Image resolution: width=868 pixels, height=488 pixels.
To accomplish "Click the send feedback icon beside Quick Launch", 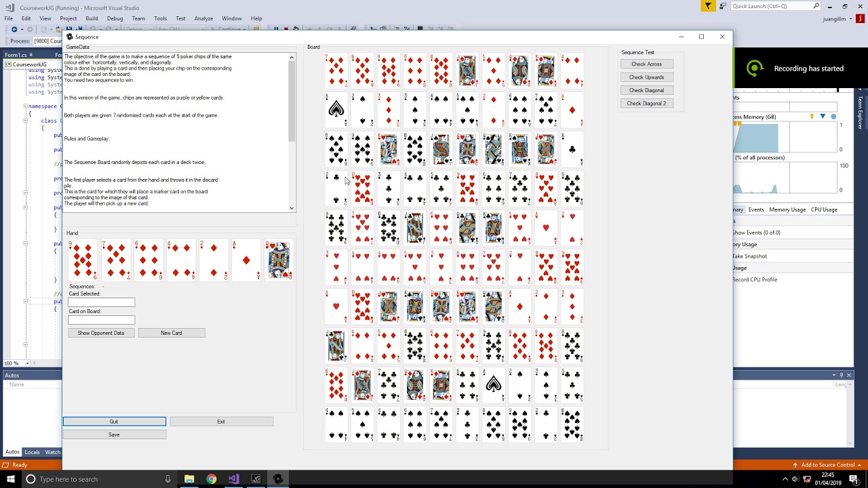I will (x=723, y=6).
